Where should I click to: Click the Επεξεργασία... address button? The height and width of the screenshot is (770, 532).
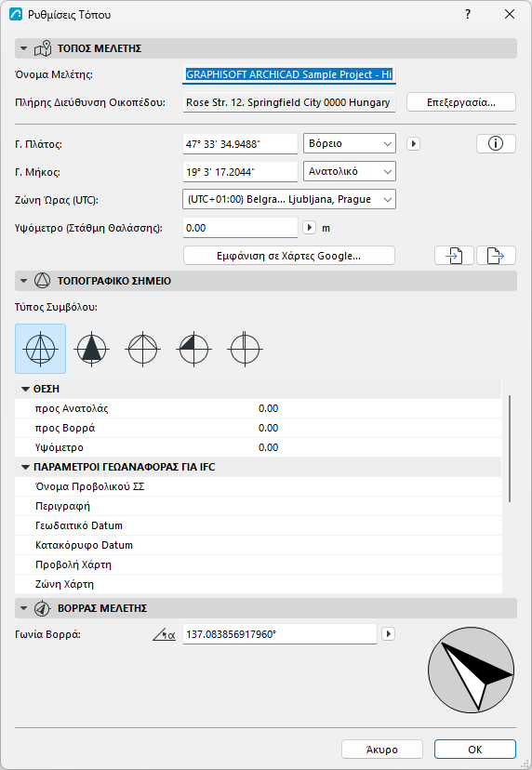tap(460, 102)
